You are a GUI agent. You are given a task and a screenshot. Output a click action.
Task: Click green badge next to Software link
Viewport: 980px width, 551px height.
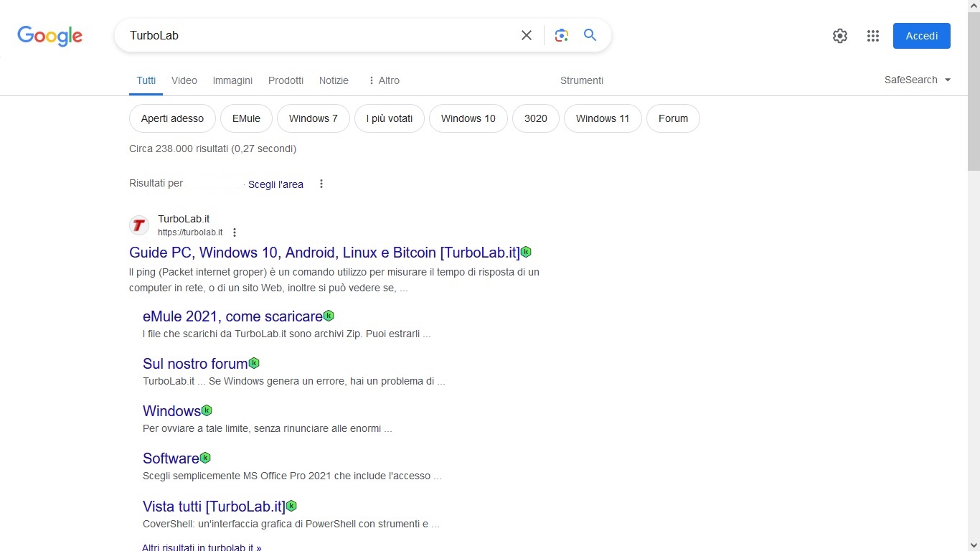point(205,458)
